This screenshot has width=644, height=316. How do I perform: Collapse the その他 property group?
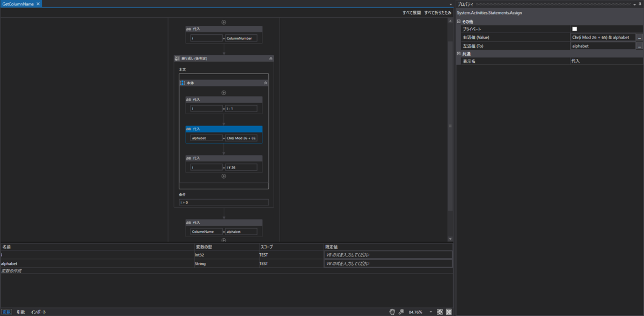459,21
